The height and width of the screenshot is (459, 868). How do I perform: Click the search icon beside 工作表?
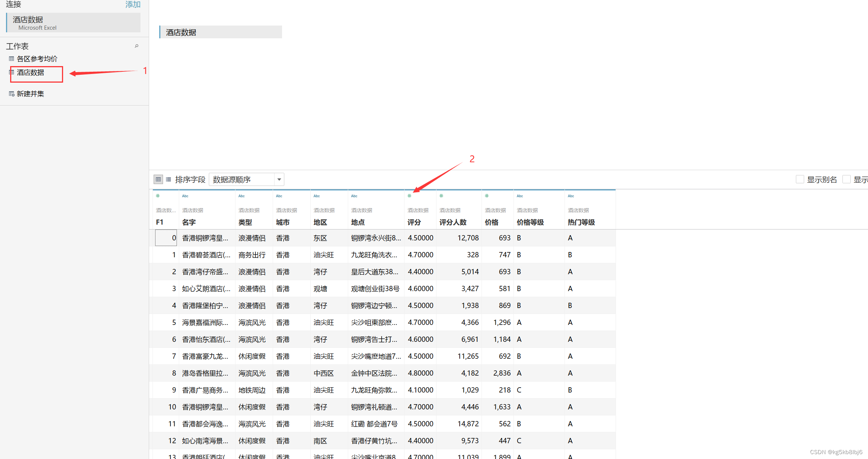click(x=137, y=46)
